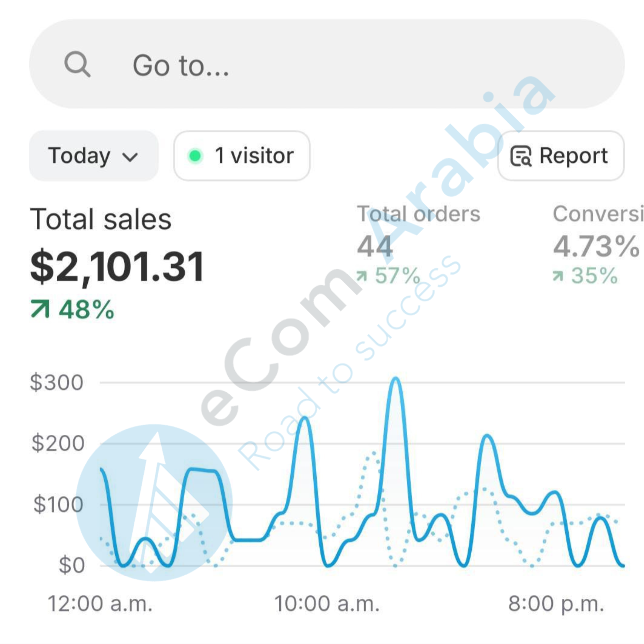Click the up arrow beside 35%
The image size is (644, 644).
click(558, 276)
